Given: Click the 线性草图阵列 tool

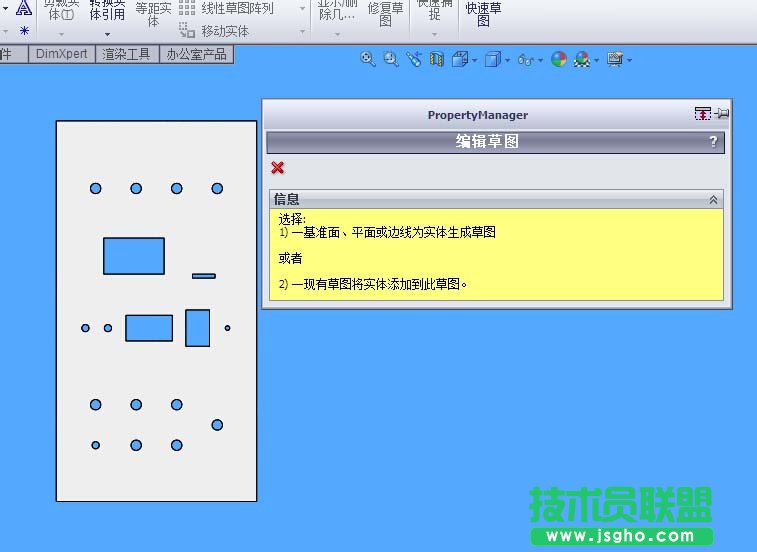Looking at the screenshot, I should (237, 8).
